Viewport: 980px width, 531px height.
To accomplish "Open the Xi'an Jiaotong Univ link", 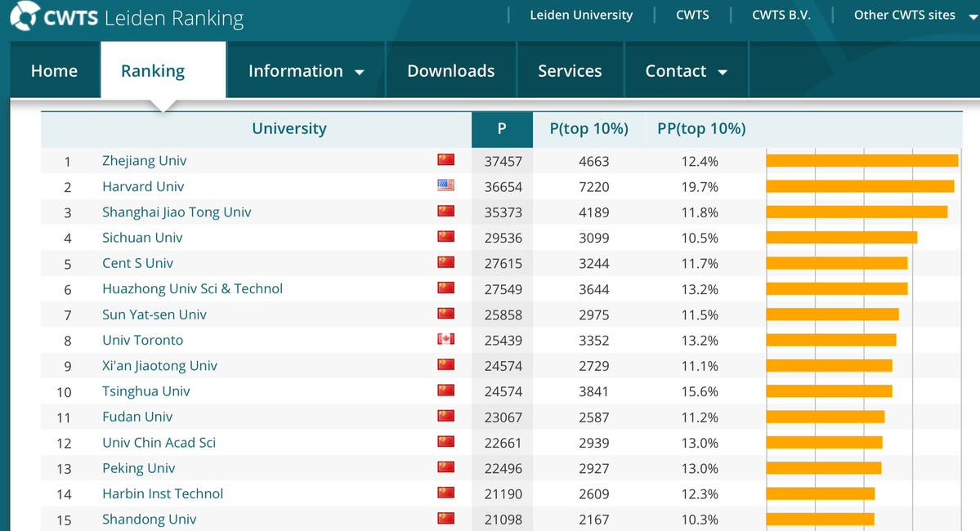I will (x=159, y=365).
